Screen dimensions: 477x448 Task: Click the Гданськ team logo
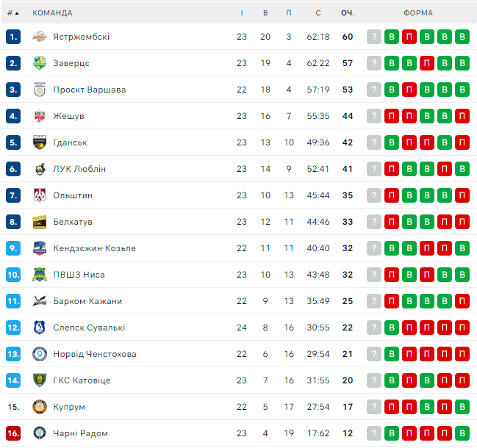pos(40,142)
